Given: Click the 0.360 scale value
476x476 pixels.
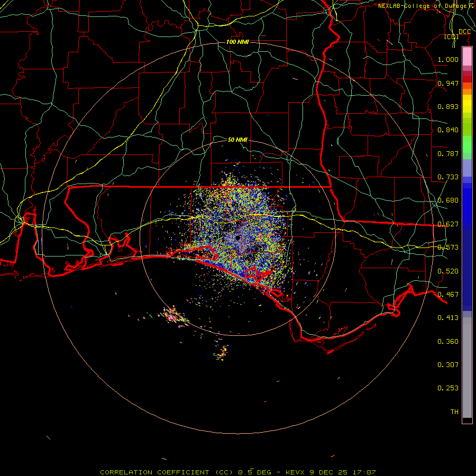Looking at the screenshot, I should click(x=448, y=342).
